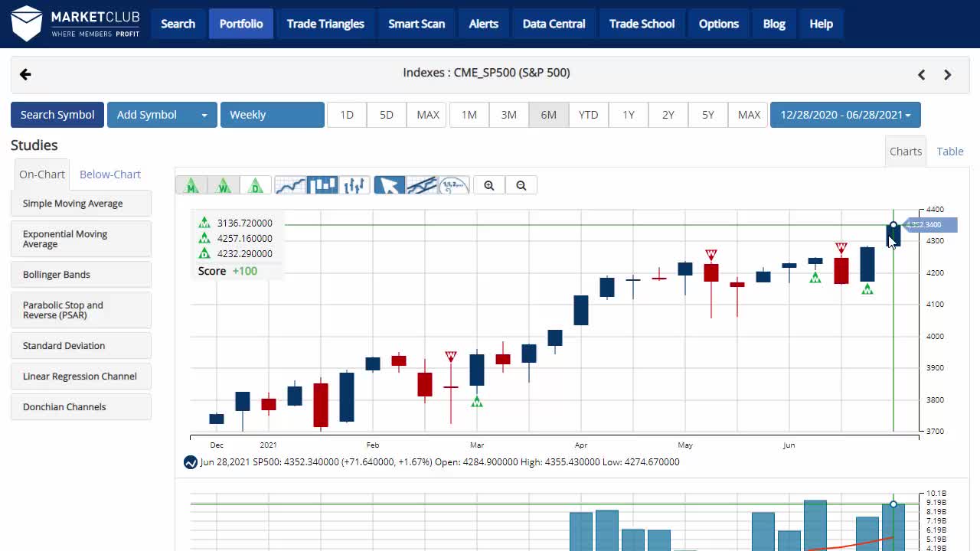Image resolution: width=980 pixels, height=551 pixels.
Task: Click red down triangle on mid-June candle
Action: point(841,248)
